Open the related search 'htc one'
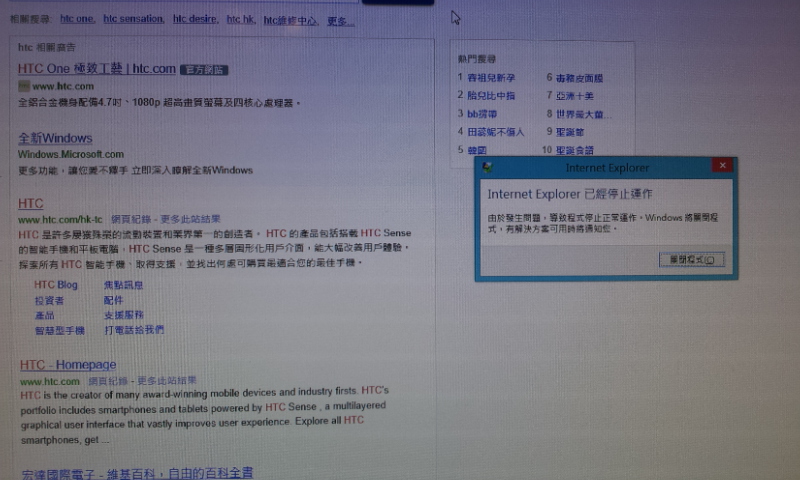 pos(77,19)
